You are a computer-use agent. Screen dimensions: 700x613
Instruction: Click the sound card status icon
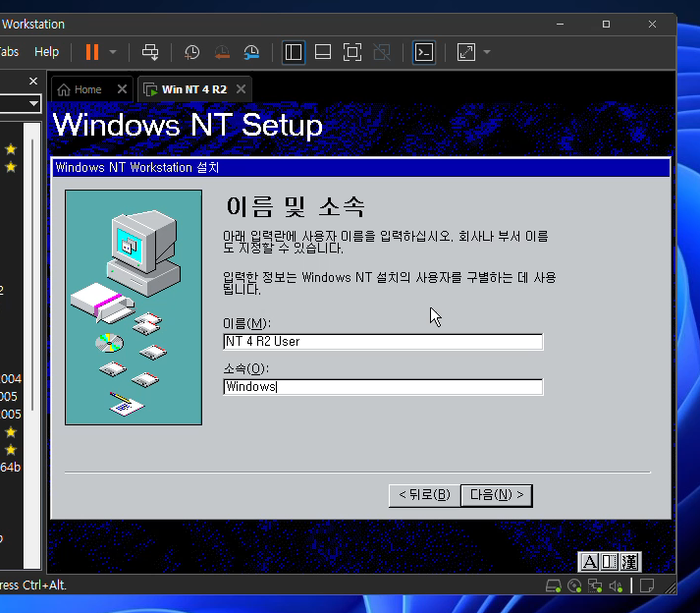(617, 585)
